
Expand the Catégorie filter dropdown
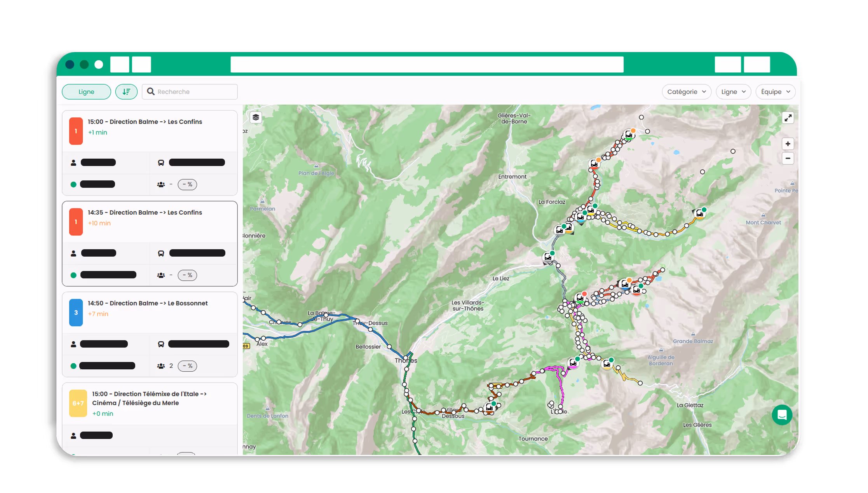(x=686, y=92)
